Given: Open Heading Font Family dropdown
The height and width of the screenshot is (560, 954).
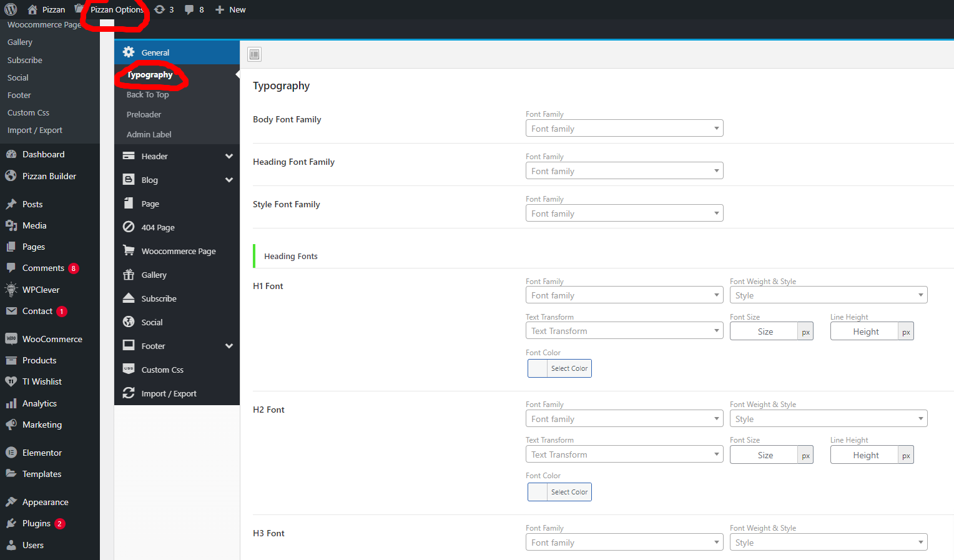Looking at the screenshot, I should click(x=624, y=170).
